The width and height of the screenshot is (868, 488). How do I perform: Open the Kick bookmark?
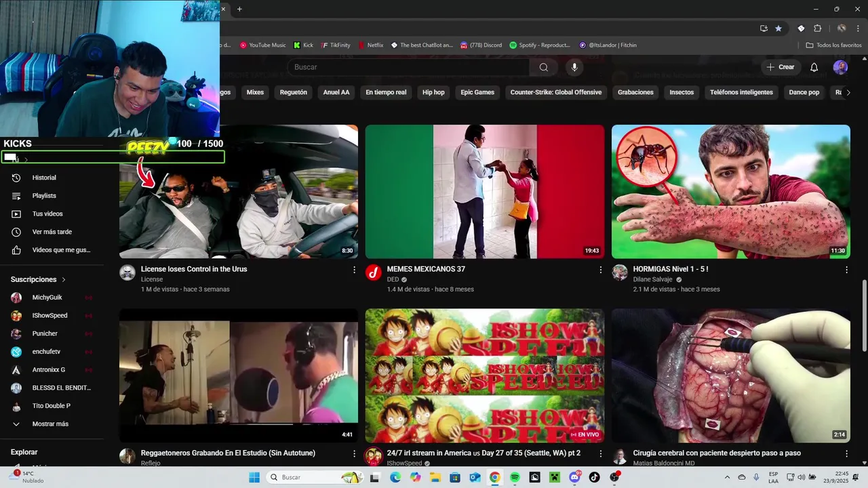[x=303, y=45]
